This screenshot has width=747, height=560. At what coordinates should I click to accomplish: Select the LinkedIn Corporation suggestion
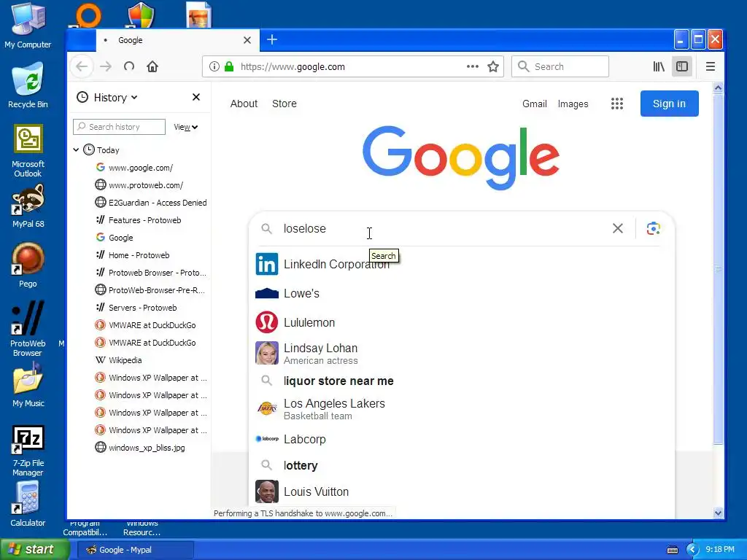point(461,264)
